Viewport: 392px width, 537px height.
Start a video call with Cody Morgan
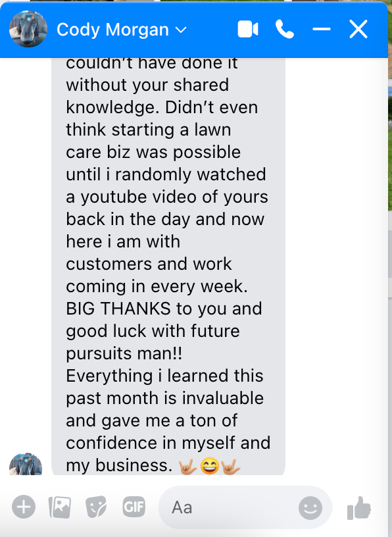[x=248, y=29]
